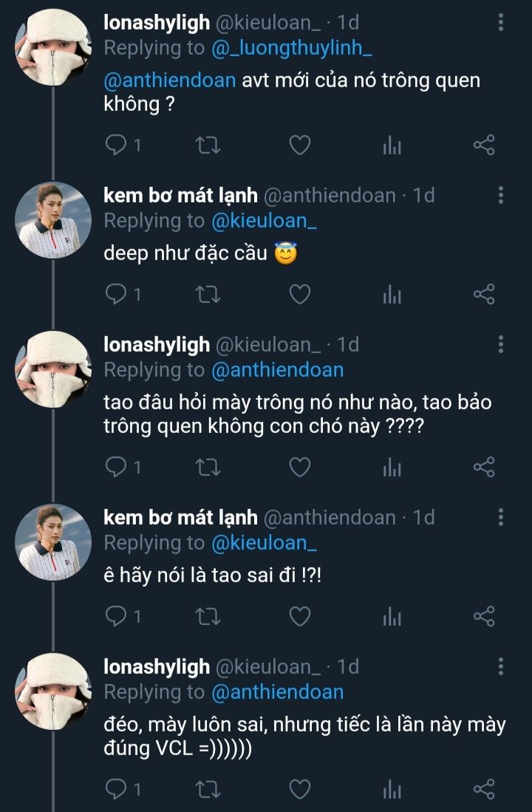Reply to the last tweet ending with "đúng VCL"
532x812 pixels.
tap(117, 789)
